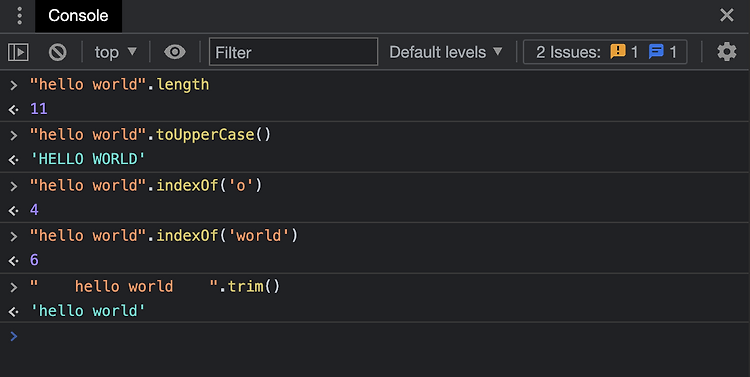Image resolution: width=750 pixels, height=377 pixels.
Task: Select the Console tab
Action: tap(78, 16)
